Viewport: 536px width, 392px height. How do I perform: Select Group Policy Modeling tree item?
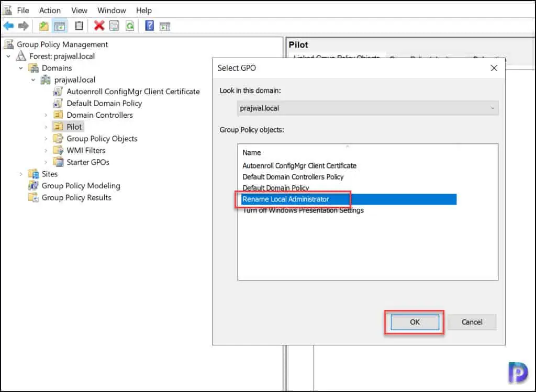tap(81, 186)
